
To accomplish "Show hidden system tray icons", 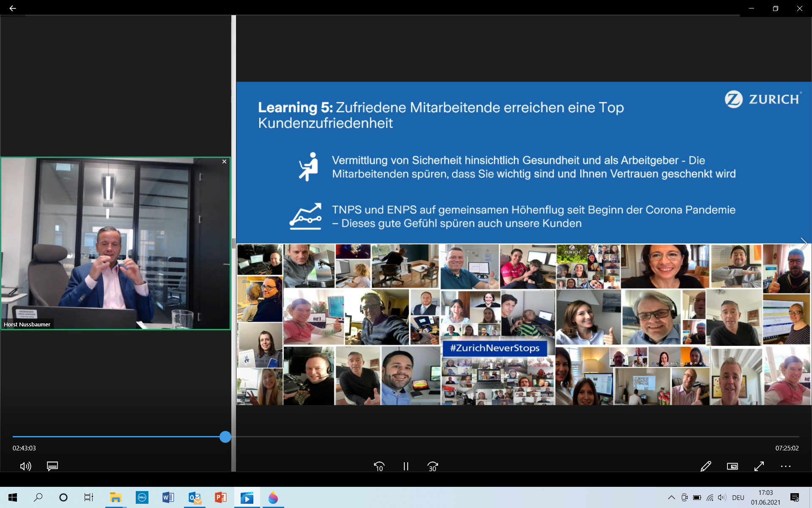I will (x=671, y=497).
